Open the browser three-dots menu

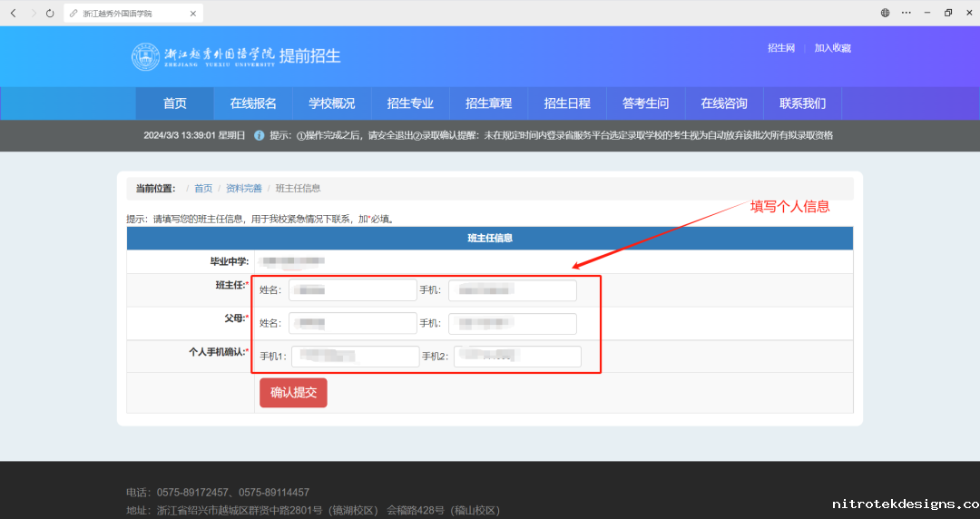(x=906, y=13)
